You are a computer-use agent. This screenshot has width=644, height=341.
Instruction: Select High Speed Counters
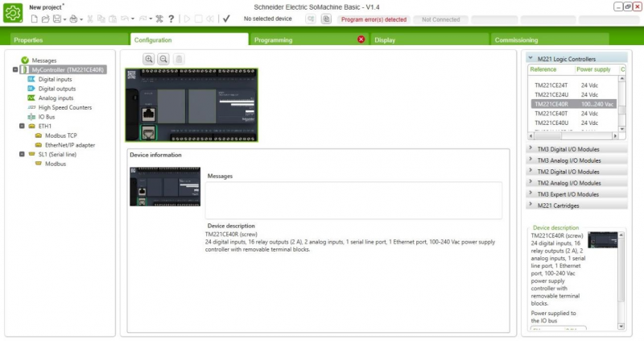(x=65, y=108)
